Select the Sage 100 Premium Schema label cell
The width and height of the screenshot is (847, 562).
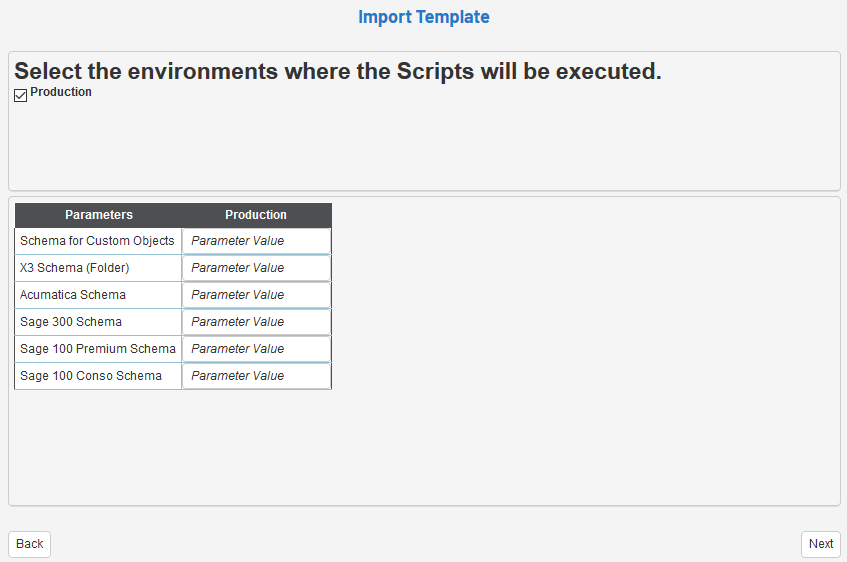tap(98, 349)
